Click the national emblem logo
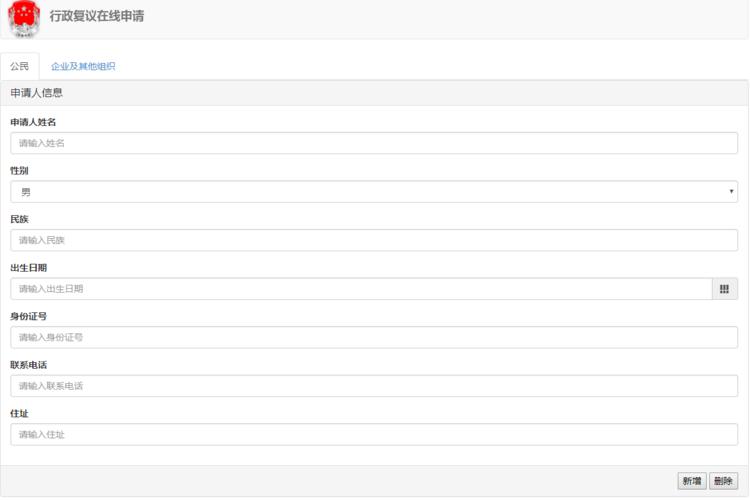This screenshot has height=500, width=750. (x=23, y=19)
